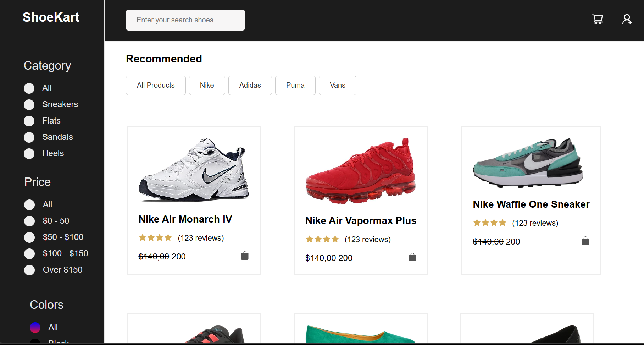Click the add user account icon
644x345 pixels.
(x=627, y=20)
